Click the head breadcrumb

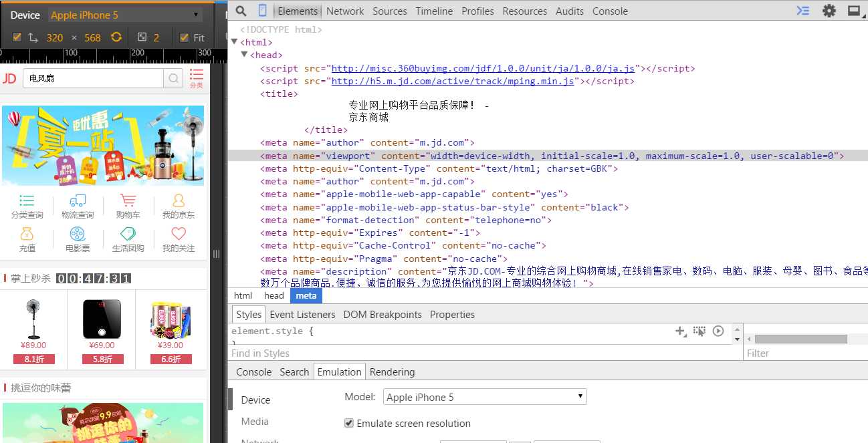click(274, 295)
